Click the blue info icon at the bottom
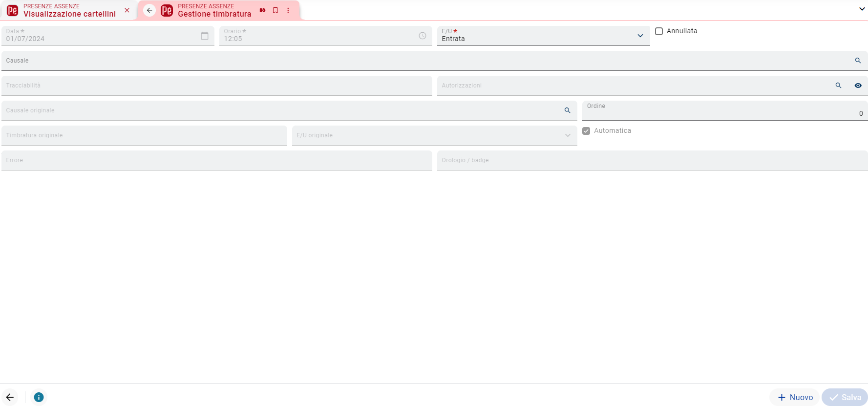Image resolution: width=868 pixels, height=406 pixels. (x=39, y=397)
